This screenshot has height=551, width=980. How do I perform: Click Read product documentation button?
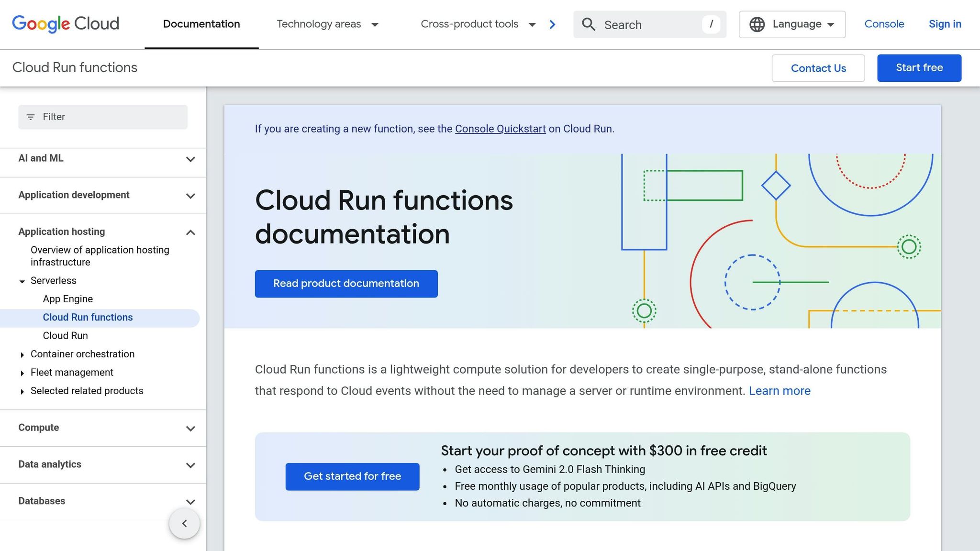(x=346, y=284)
